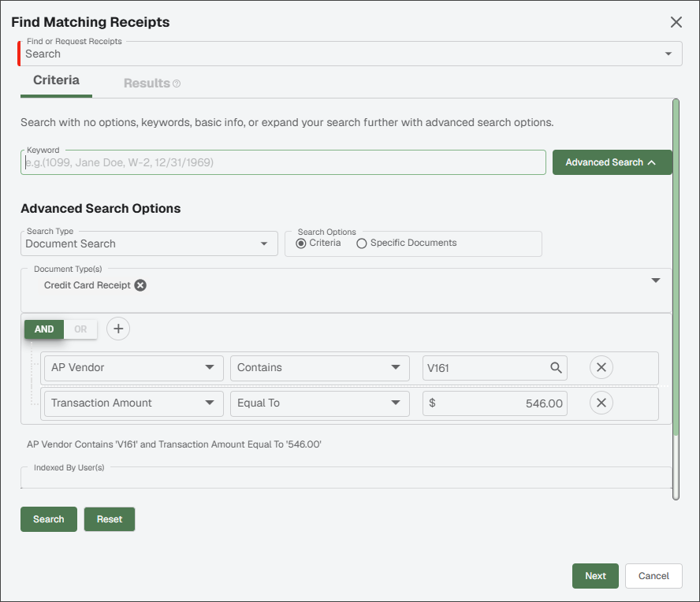This screenshot has height=602, width=700.
Task: Open the Search Type dropdown
Action: 149,243
